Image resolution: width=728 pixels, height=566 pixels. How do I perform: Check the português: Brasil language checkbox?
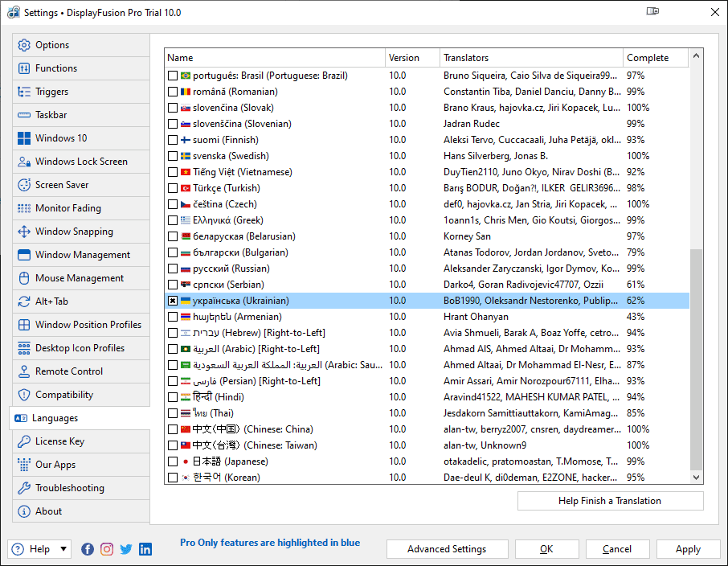pyautogui.click(x=173, y=76)
